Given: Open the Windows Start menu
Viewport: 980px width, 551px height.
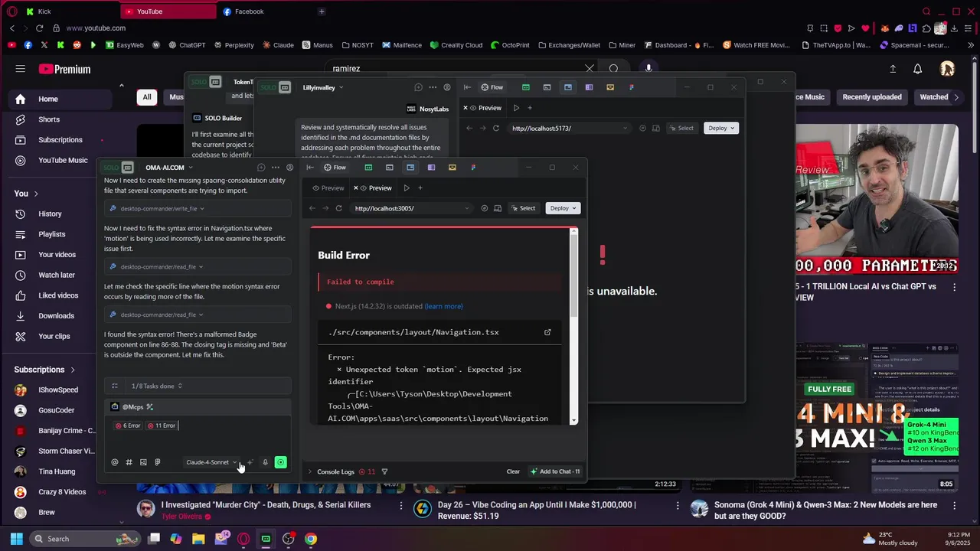Looking at the screenshot, I should [x=16, y=539].
